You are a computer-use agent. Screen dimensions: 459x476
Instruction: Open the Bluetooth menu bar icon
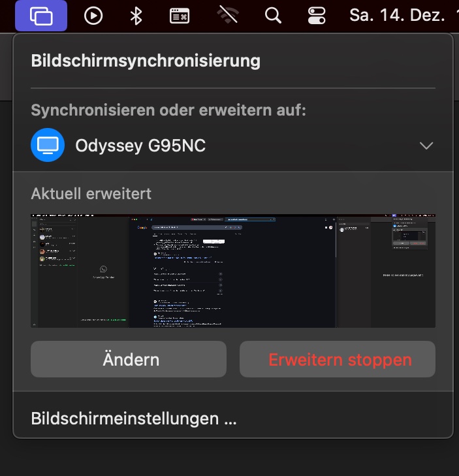coord(136,16)
